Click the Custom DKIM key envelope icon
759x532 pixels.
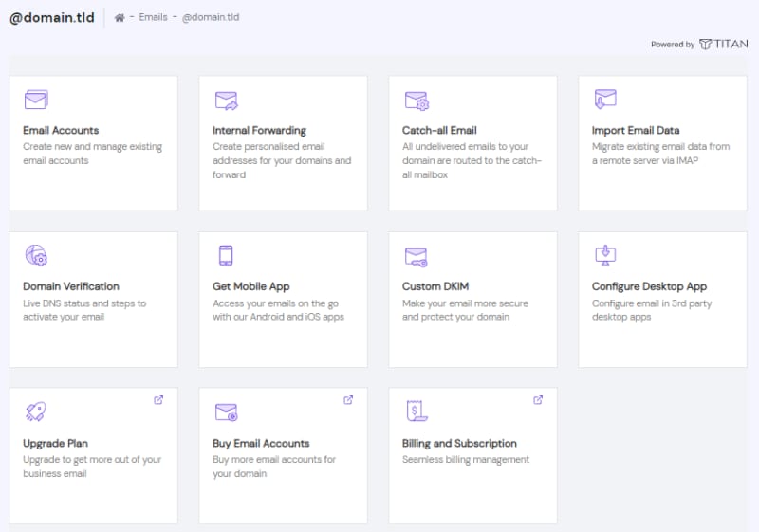click(417, 256)
